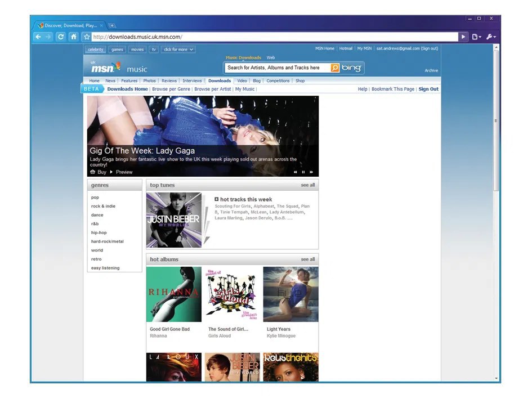
Task: Open the Archive link
Action: pyautogui.click(x=431, y=70)
